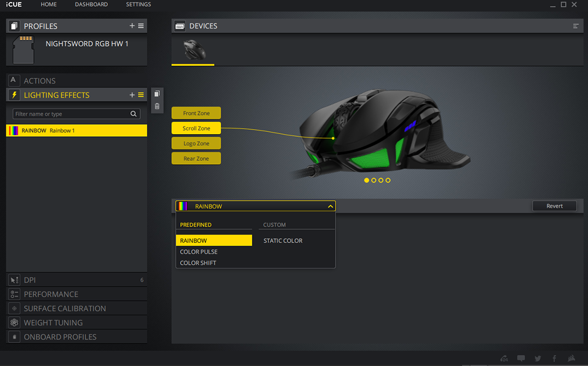The image size is (588, 366).
Task: Add a new lighting effect with plus
Action: pos(132,95)
